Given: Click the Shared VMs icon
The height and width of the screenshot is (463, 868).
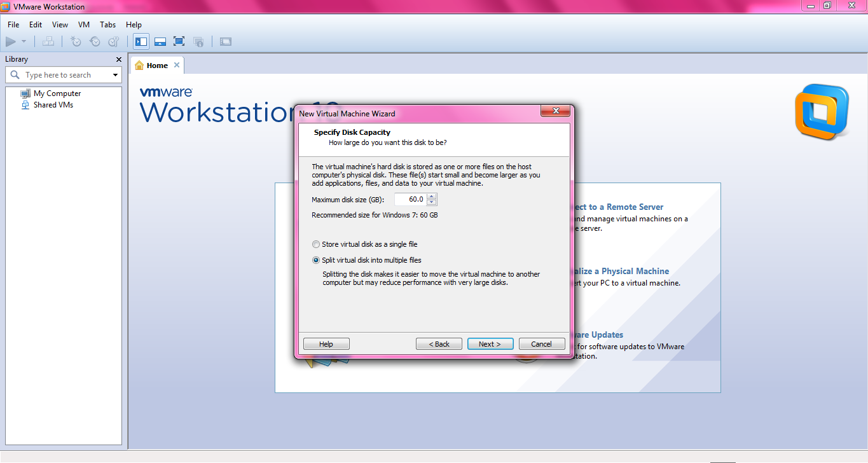Looking at the screenshot, I should tap(25, 105).
